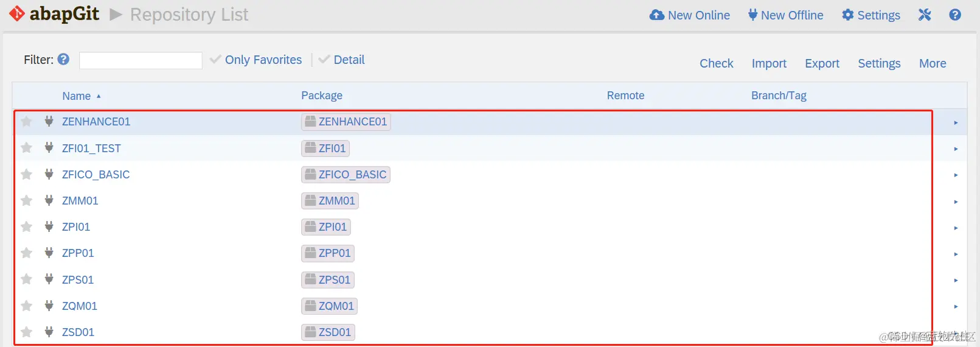This screenshot has height=347, width=980.
Task: Open repository ZSD01 name link
Action: [78, 332]
